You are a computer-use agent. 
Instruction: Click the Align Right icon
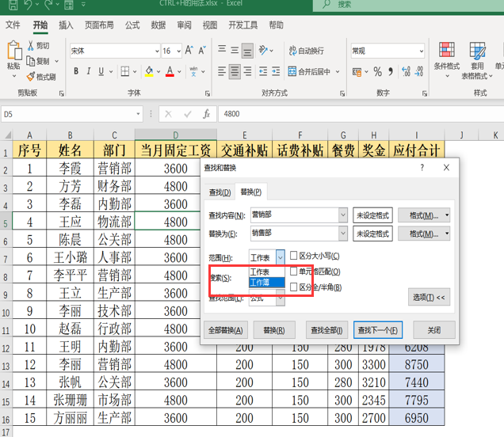[247, 71]
